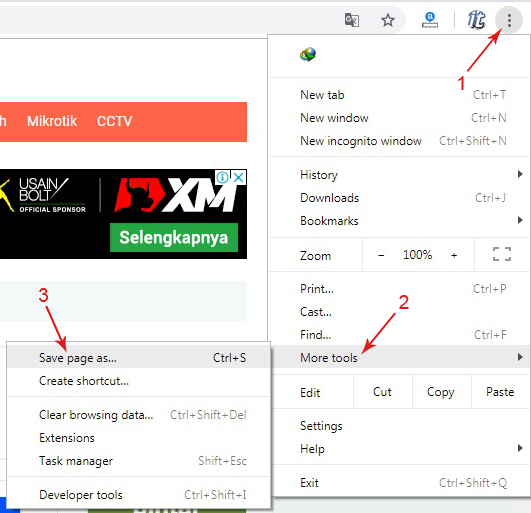Open the Chrome three-dot menu button
Screen dimensions: 531x513
tap(509, 20)
